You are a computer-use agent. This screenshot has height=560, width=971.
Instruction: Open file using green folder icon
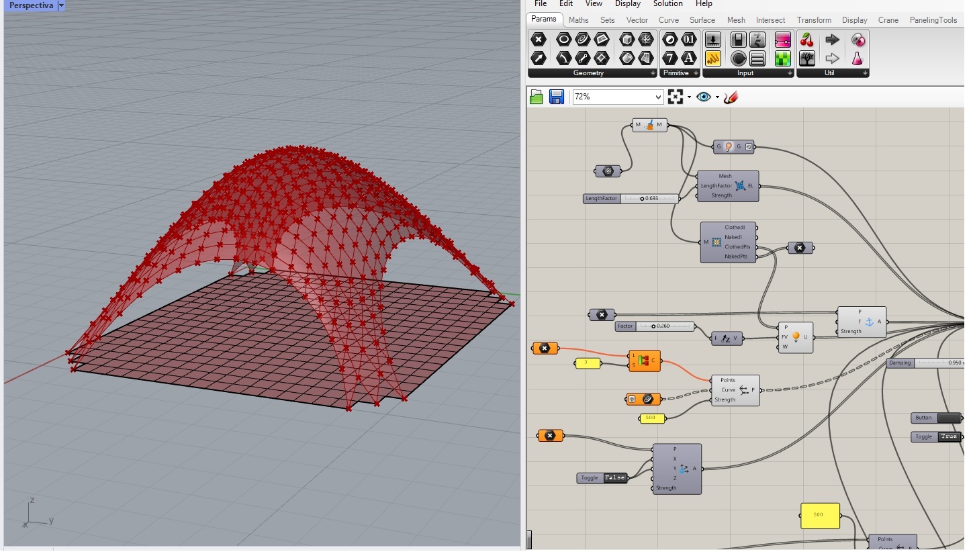[x=536, y=97]
